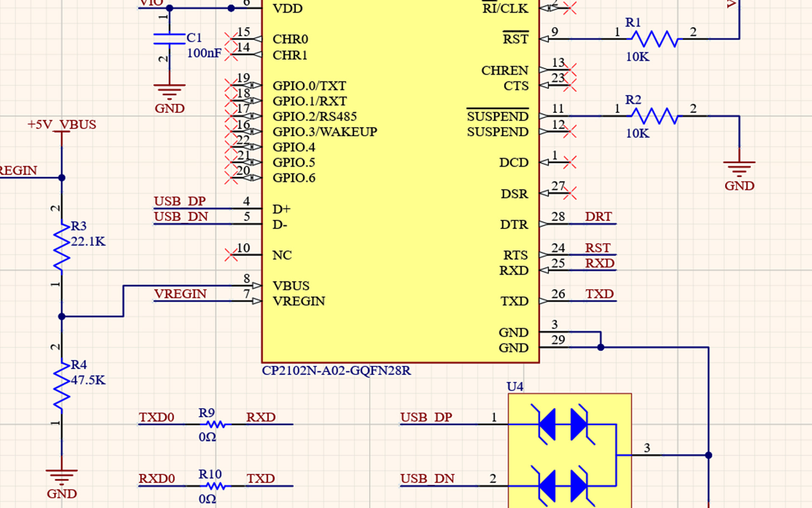Viewport: 812px width, 508px height.
Task: Select the no-connect cross on NC pin 10
Action: [231, 255]
